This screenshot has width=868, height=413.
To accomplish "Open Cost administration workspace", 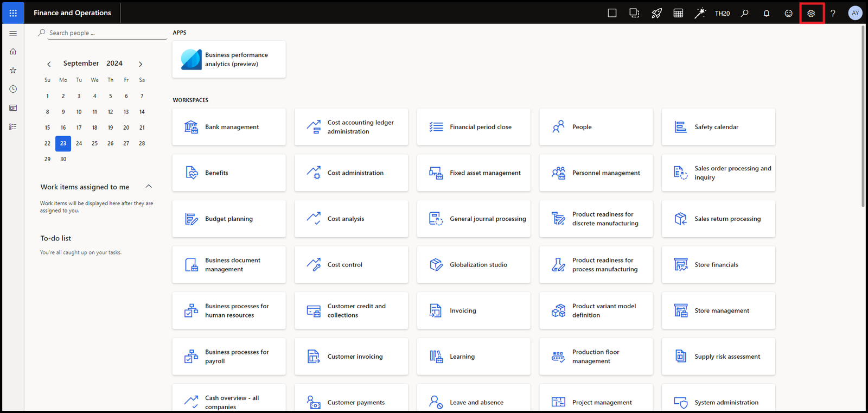I will pos(352,173).
